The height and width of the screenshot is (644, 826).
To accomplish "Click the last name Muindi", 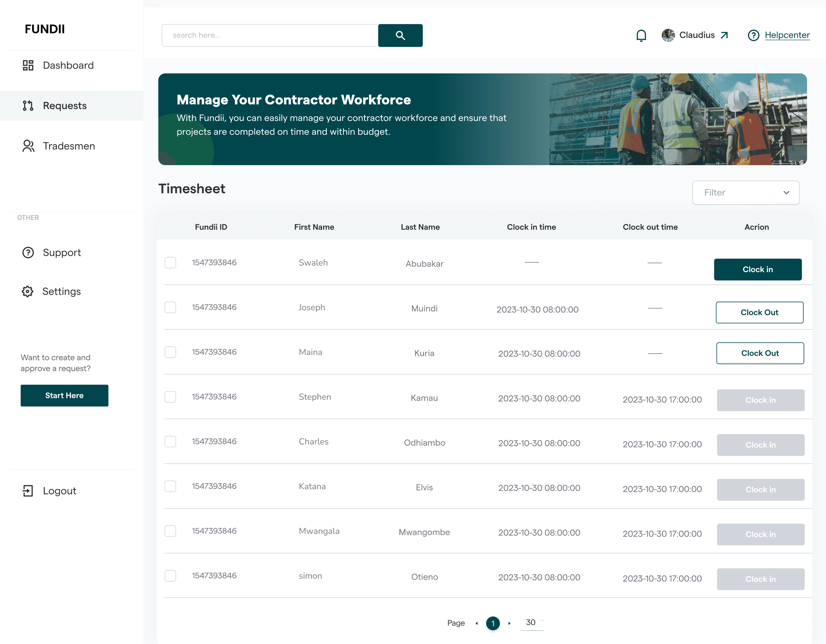I will (424, 308).
